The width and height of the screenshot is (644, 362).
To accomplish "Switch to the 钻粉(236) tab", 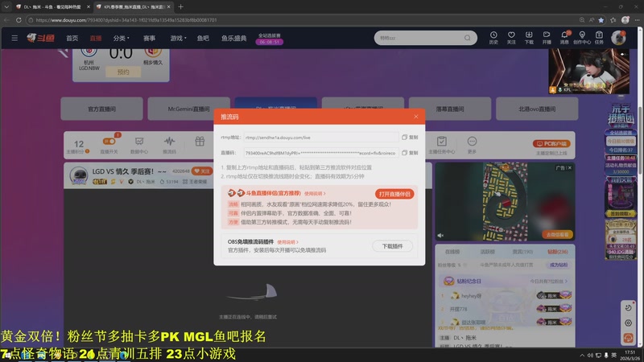I will pos(557,252).
